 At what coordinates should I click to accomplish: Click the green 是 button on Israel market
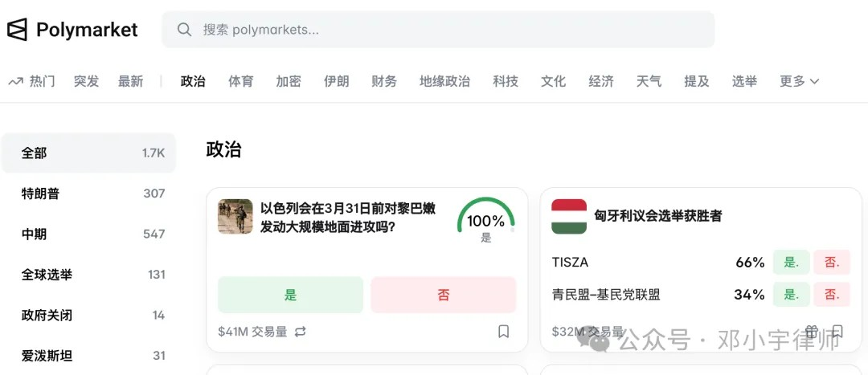[x=290, y=295]
